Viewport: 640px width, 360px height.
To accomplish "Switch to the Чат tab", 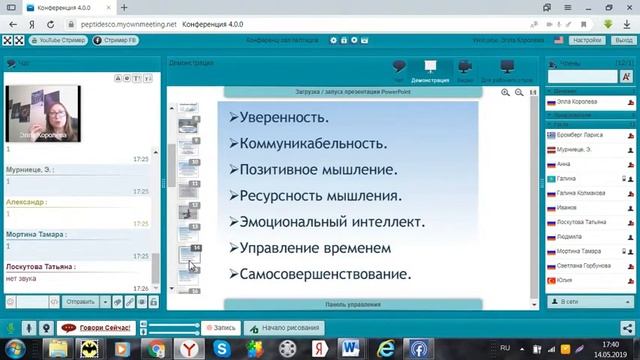I will click(x=399, y=71).
